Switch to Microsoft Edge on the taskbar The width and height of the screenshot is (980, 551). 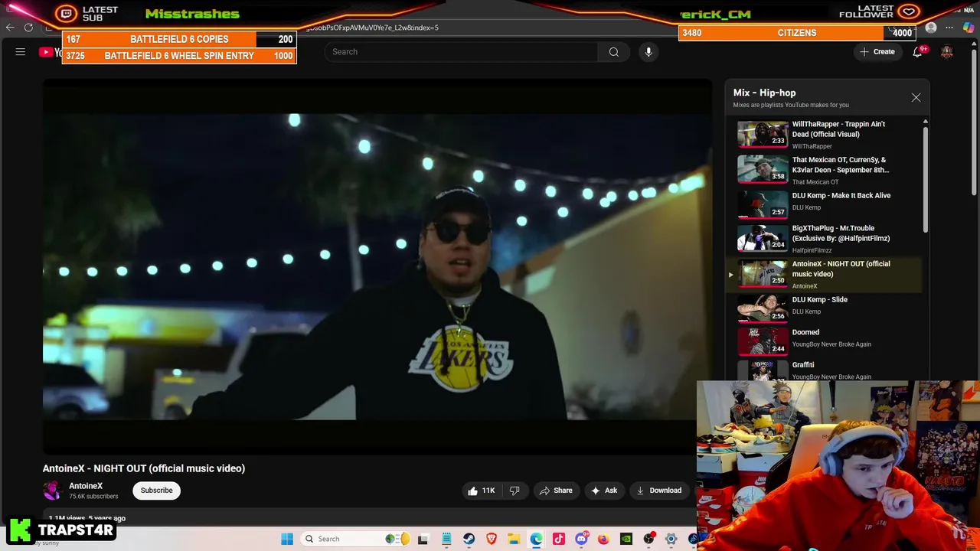tap(536, 539)
